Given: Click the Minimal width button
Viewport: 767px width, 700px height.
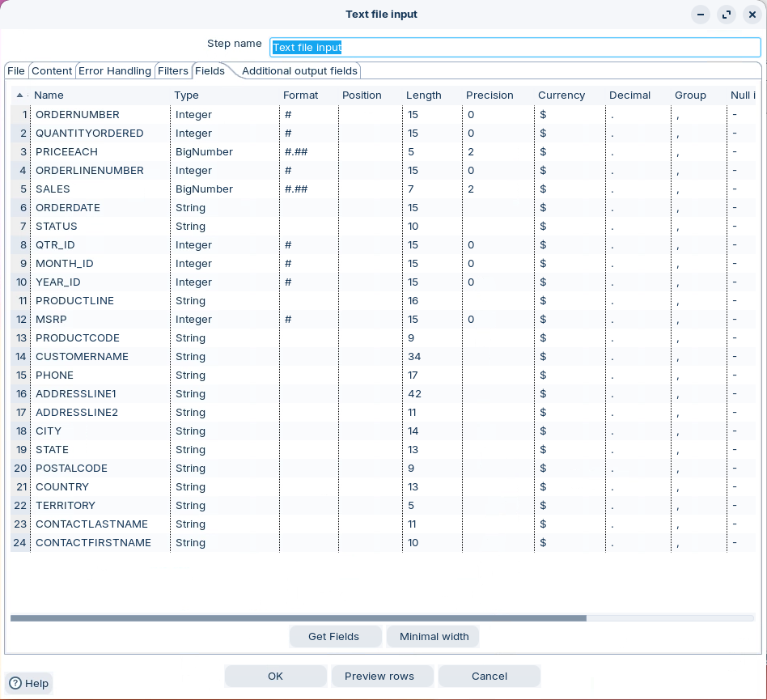Looking at the screenshot, I should tap(434, 637).
